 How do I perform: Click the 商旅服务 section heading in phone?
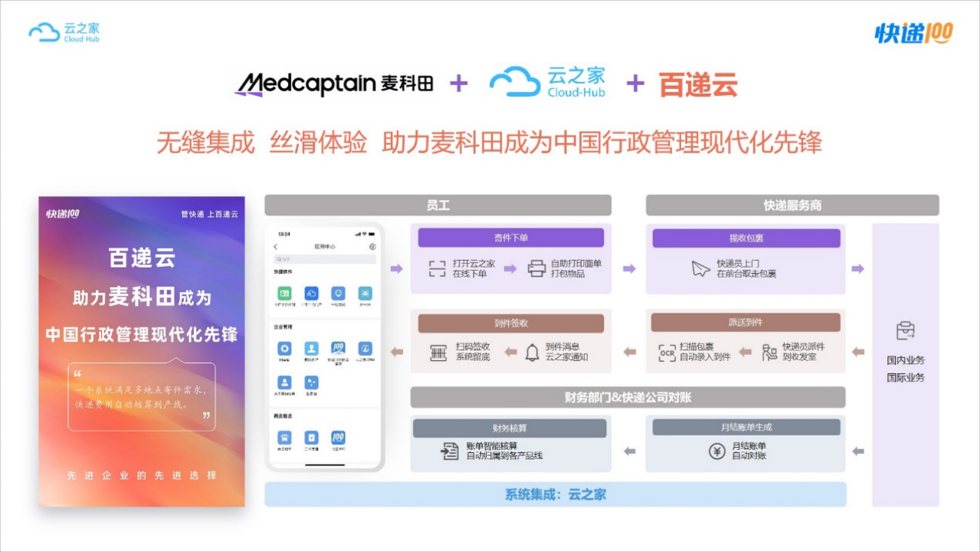click(283, 416)
